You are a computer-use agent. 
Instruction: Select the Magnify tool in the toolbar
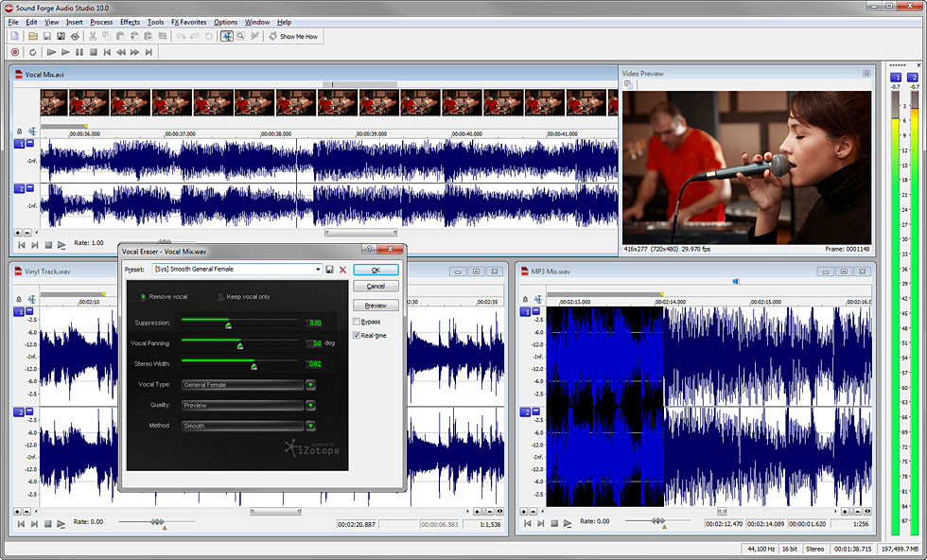pyautogui.click(x=240, y=36)
